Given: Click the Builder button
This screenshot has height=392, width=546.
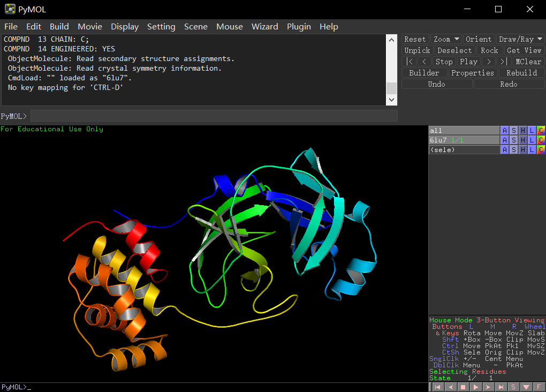Looking at the screenshot, I should [x=423, y=73].
